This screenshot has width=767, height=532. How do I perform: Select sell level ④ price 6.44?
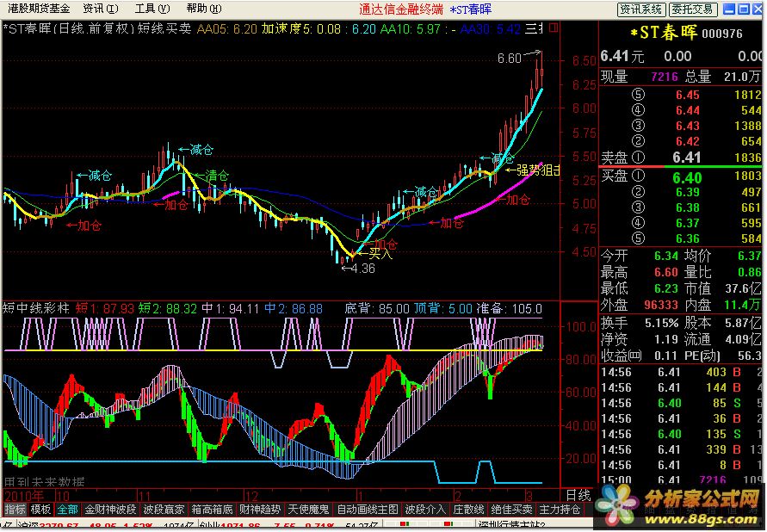(x=687, y=110)
